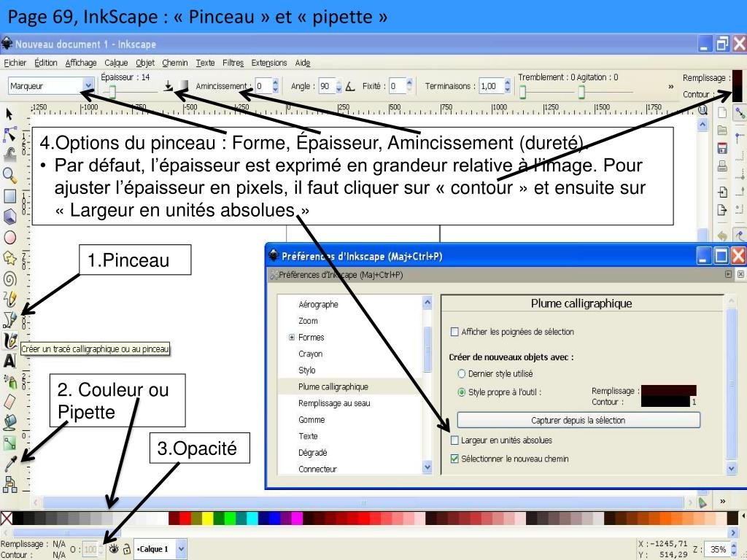Viewport: 747px width, 560px height.
Task: Select the Eraser tool
Action: (9, 402)
